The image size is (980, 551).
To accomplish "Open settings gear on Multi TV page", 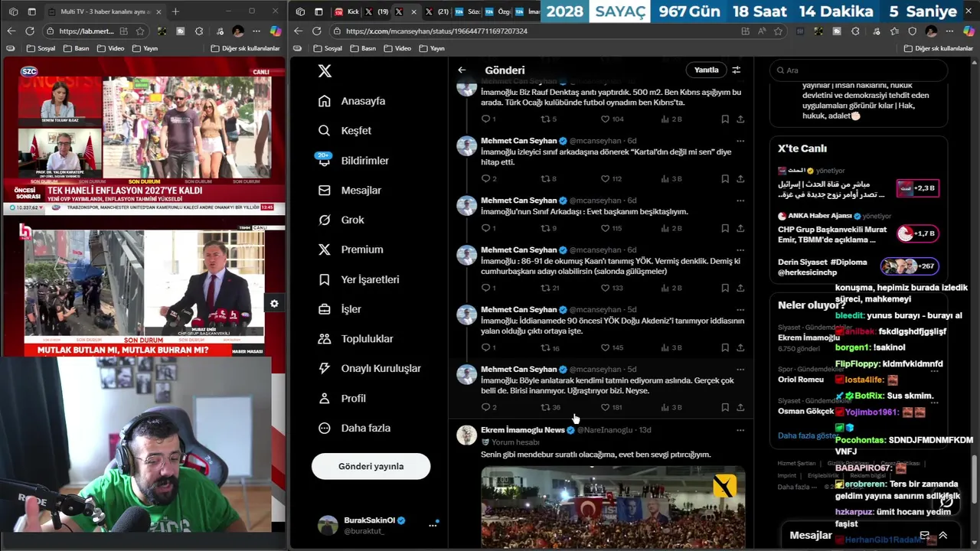I will pos(274,304).
